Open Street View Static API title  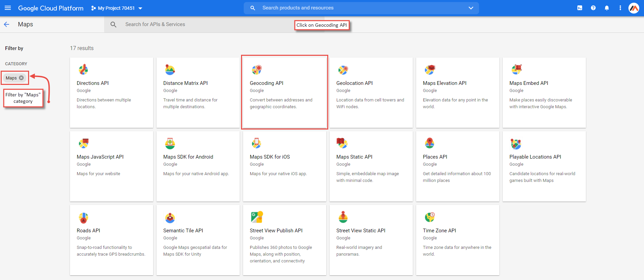click(x=361, y=231)
